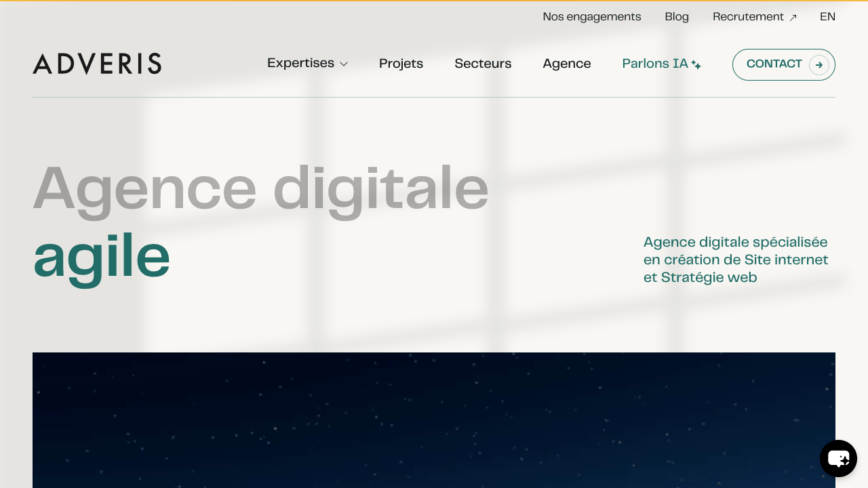Go to Projets page
This screenshot has height=488, width=868.
(x=401, y=64)
